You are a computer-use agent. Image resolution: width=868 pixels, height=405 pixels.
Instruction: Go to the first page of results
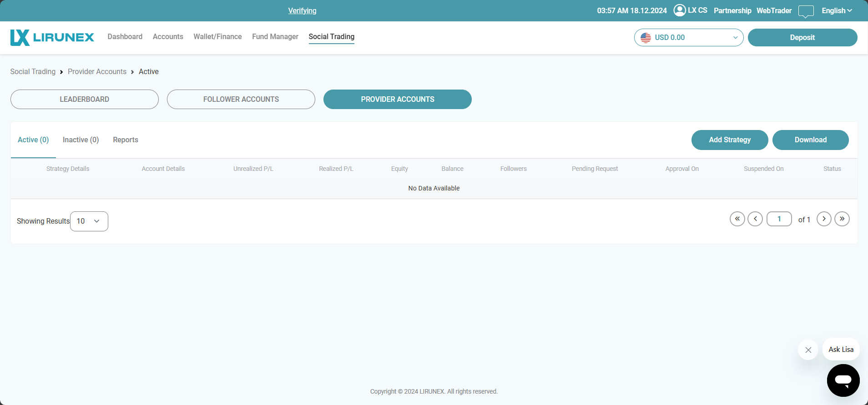tap(737, 219)
